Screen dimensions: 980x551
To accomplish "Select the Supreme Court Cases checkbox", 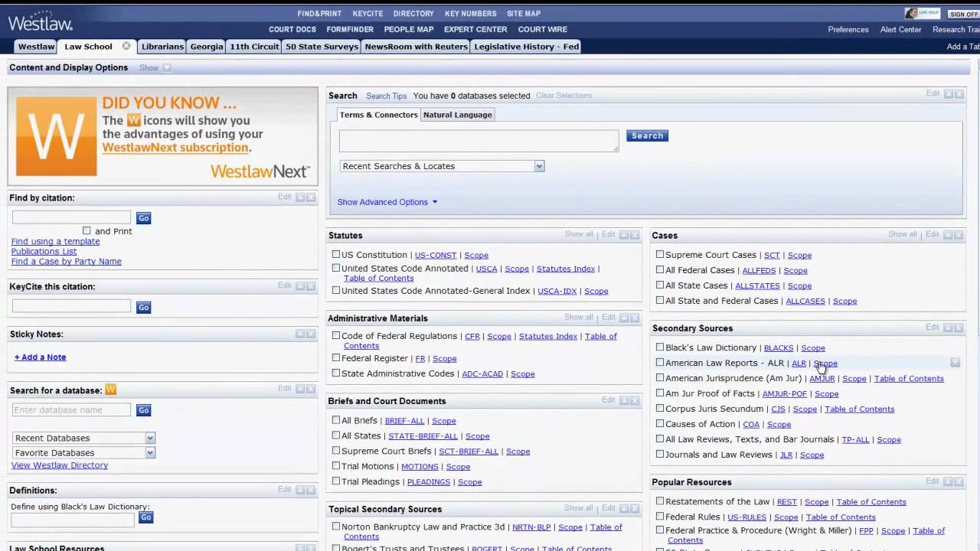I will 660,254.
